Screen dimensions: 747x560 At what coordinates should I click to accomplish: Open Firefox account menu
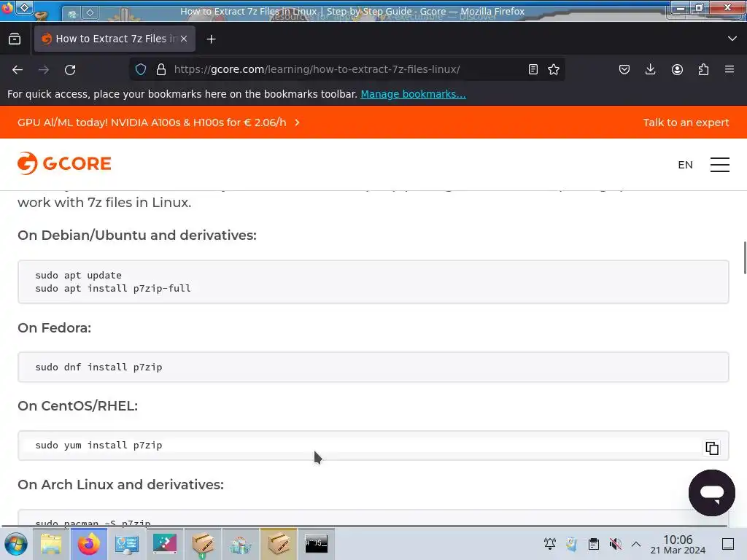677,69
